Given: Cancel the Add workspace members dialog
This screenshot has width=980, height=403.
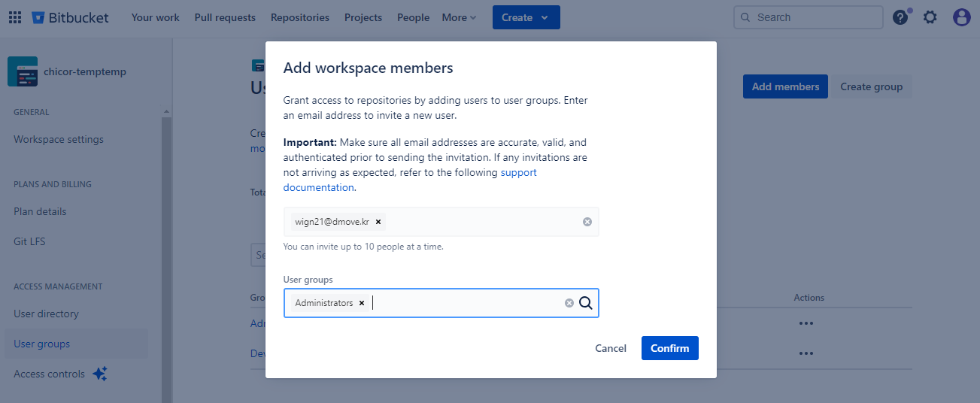Looking at the screenshot, I should point(610,348).
